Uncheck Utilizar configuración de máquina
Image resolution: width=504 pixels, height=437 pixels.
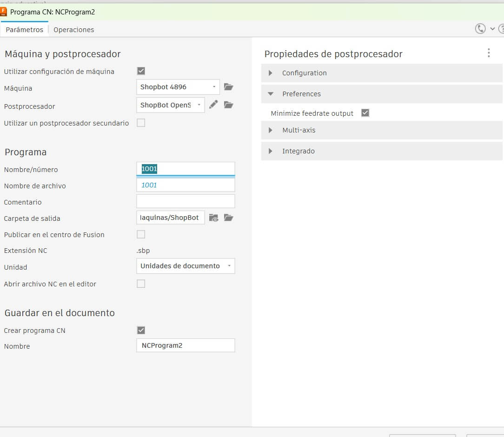141,71
